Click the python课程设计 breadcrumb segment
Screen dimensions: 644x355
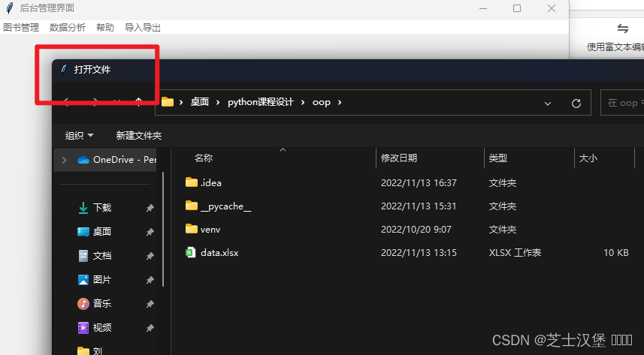pyautogui.click(x=261, y=102)
